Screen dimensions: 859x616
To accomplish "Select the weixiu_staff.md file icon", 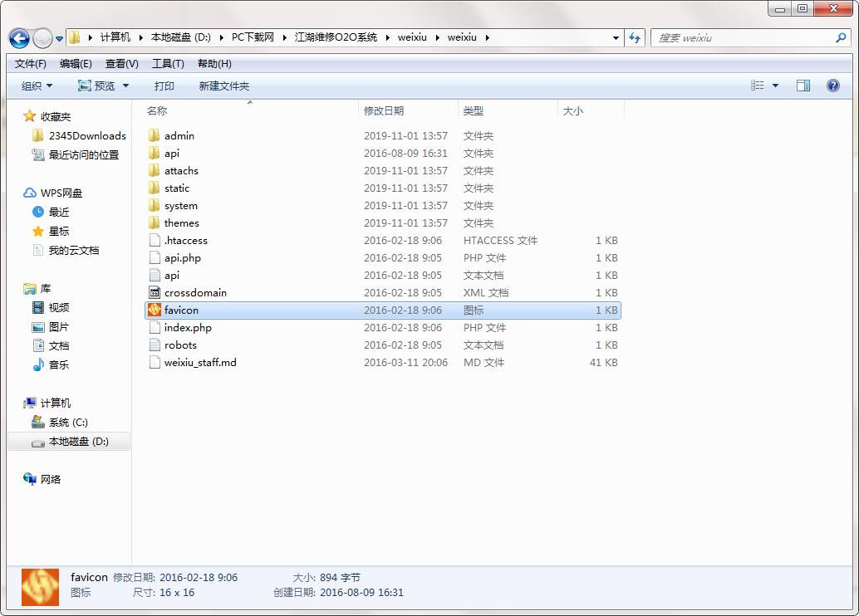I will click(x=155, y=363).
